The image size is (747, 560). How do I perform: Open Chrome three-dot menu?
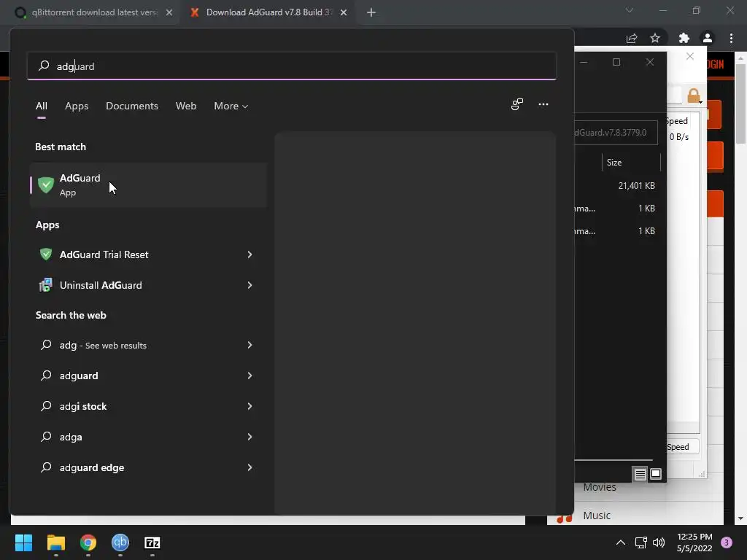click(x=731, y=38)
